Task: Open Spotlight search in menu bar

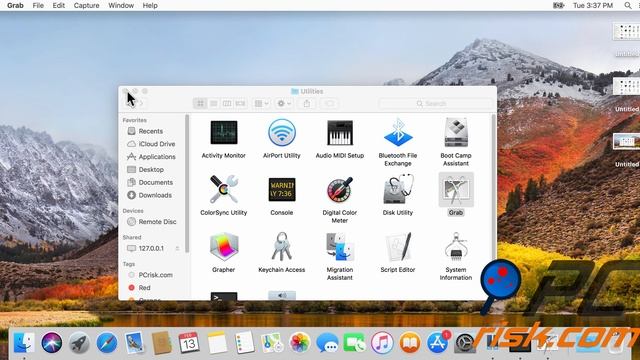Action: [628, 5]
